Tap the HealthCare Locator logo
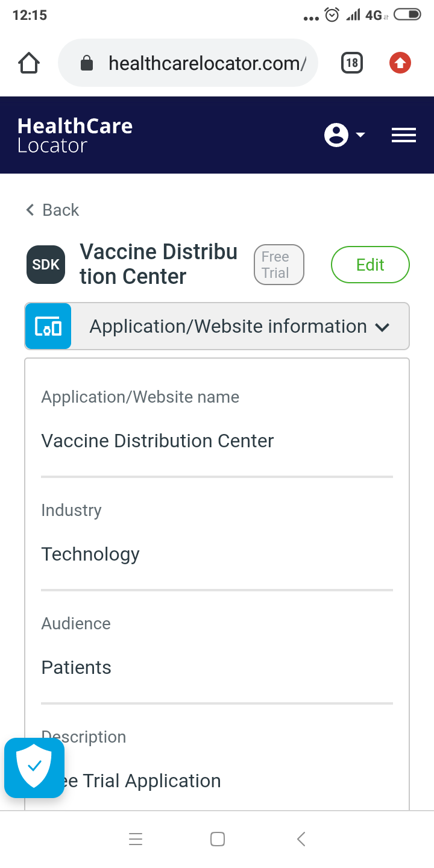Viewport: 434px width, 868px height. point(75,135)
